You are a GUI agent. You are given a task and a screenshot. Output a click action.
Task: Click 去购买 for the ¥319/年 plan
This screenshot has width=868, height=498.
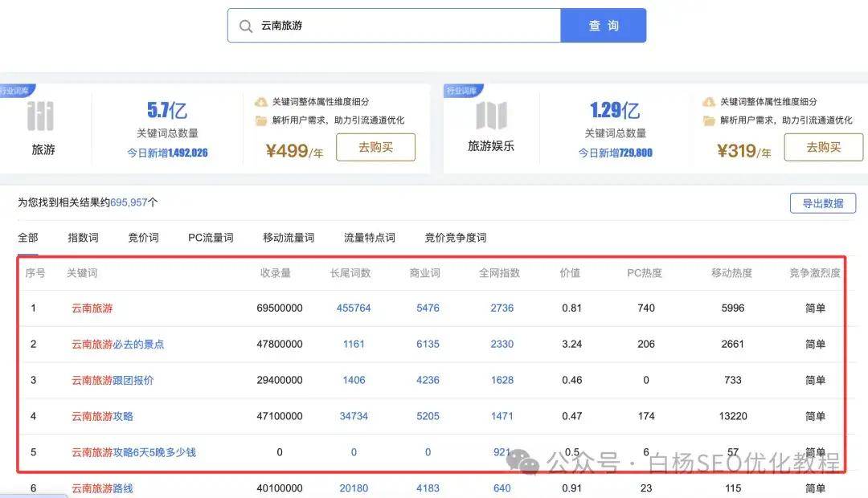click(x=824, y=147)
